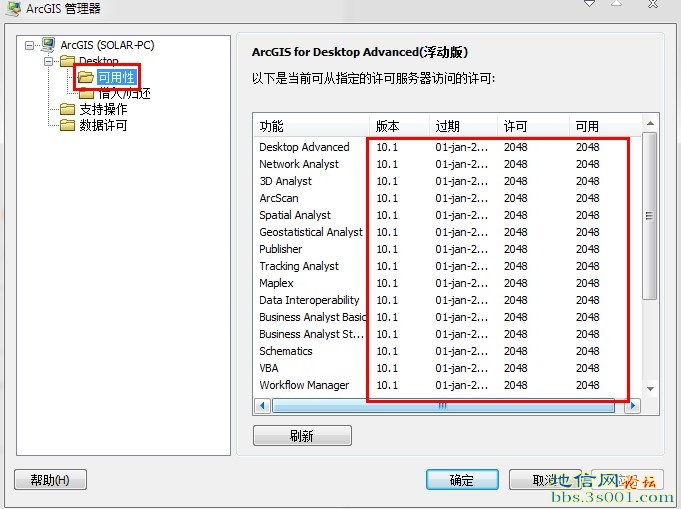Click the Desktop folder icon
The width and height of the screenshot is (681, 509).
pos(67,61)
